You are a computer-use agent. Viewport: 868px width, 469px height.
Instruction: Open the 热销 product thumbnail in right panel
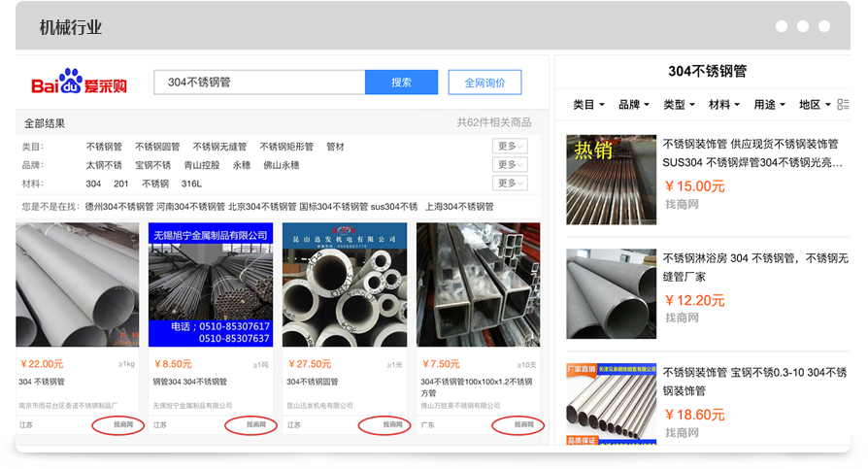point(611,180)
